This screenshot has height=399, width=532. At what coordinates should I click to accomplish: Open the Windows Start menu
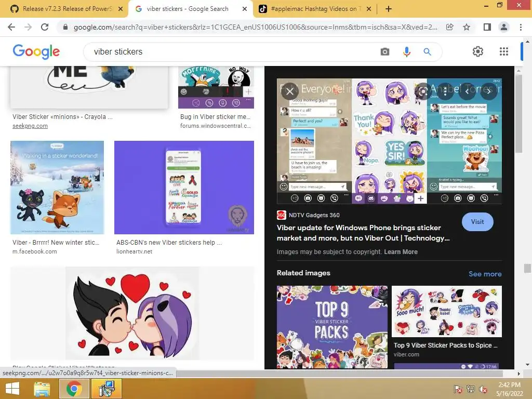[12, 389]
